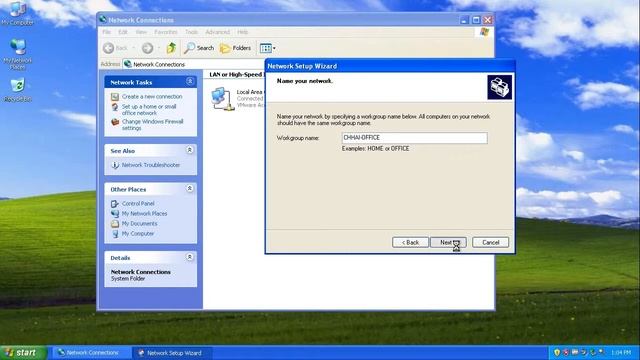This screenshot has width=640, height=360.
Task: Open Network Troubleshooter link
Action: point(151,165)
